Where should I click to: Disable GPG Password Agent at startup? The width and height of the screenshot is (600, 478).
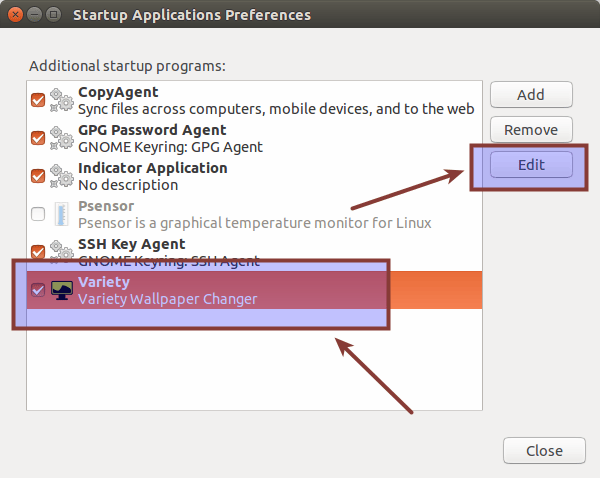point(38,137)
